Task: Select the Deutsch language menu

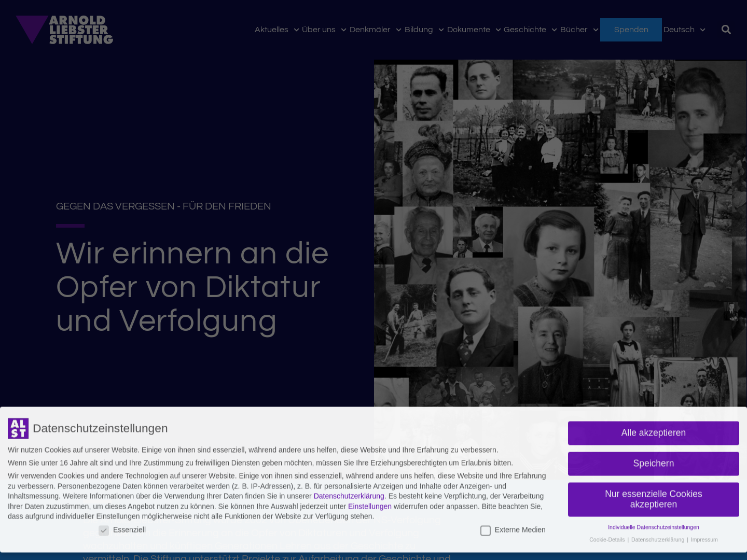Action: click(x=679, y=30)
